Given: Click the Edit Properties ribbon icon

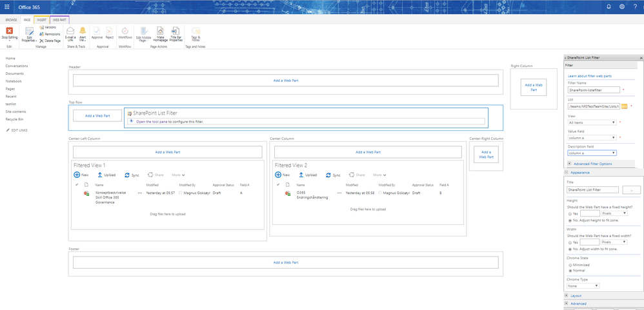Looking at the screenshot, I should tap(30, 31).
